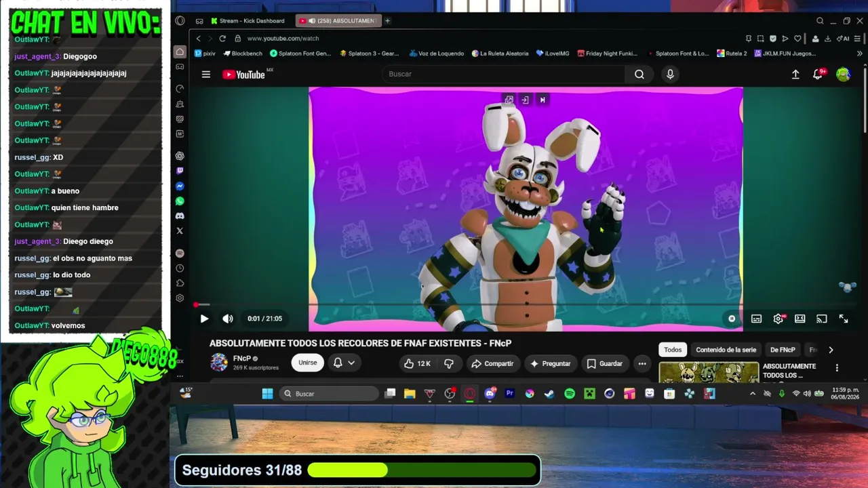Open the Opera main menu icon

click(x=180, y=21)
